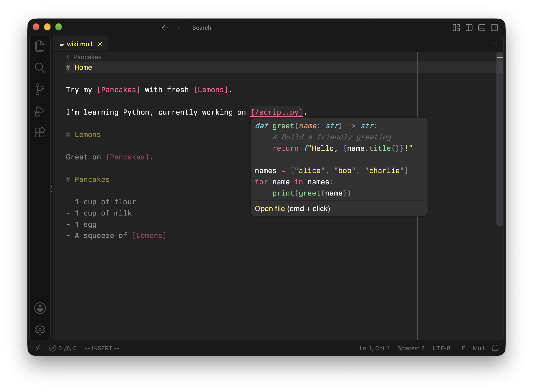
Task: Show errors and warnings count
Action: pyautogui.click(x=63, y=348)
